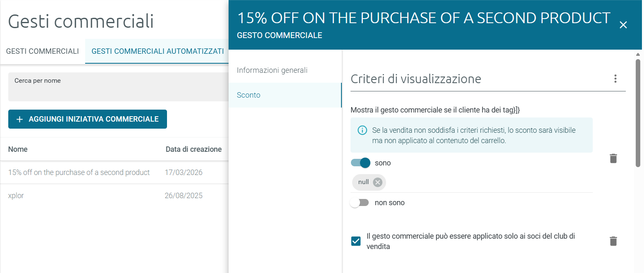Sort by the Nome column header
644x273 pixels.
tap(18, 149)
